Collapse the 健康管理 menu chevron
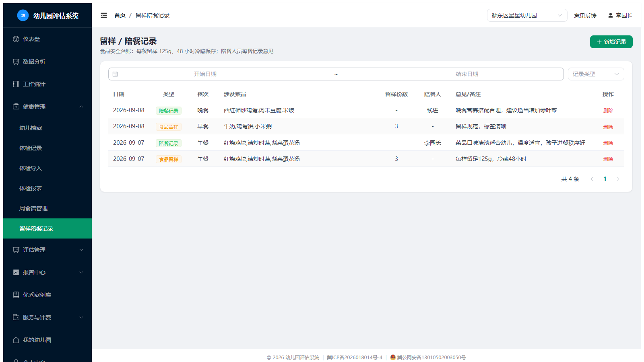The width and height of the screenshot is (644, 362). pyautogui.click(x=81, y=107)
